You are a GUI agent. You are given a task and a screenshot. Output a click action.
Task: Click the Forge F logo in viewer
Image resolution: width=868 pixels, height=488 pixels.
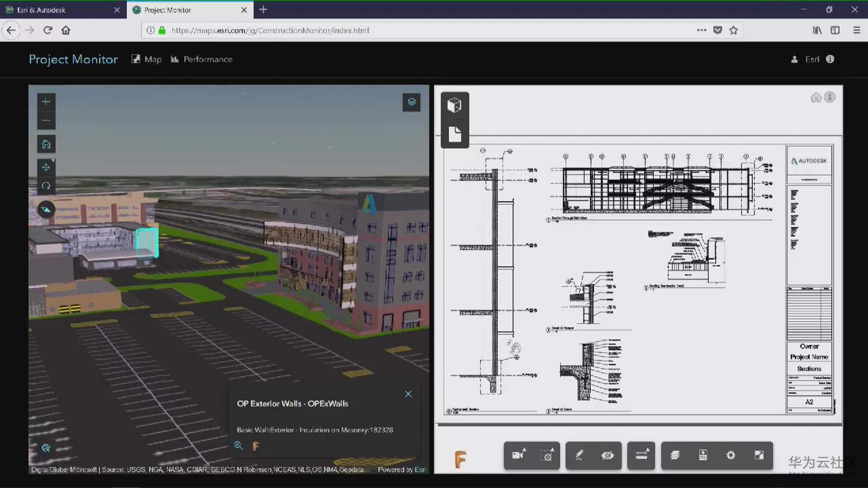pos(460,459)
